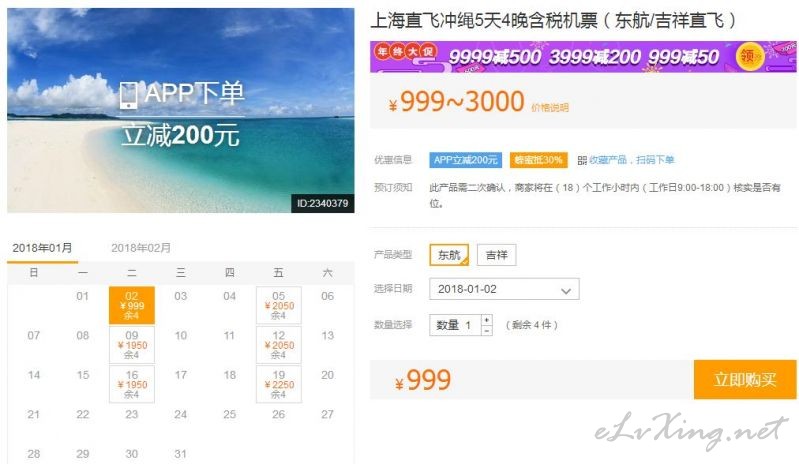Image resolution: width=799 pixels, height=464 pixels.
Task: Click the year-end sale promo banner
Action: click(583, 57)
